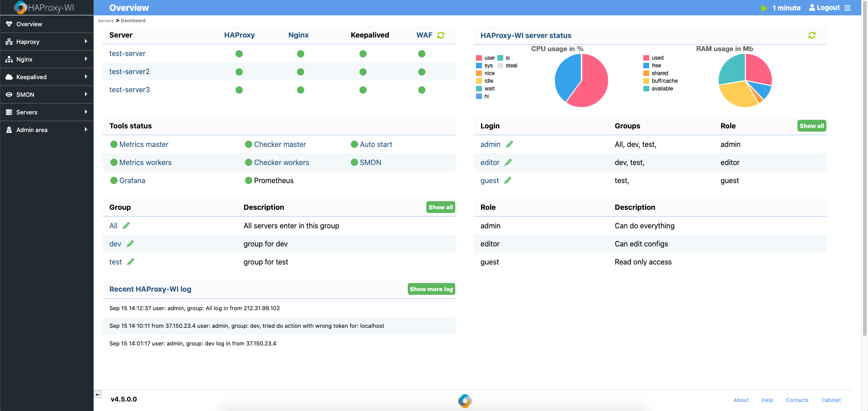
Task: Expand the Haproxy submenu arrow
Action: [86, 41]
